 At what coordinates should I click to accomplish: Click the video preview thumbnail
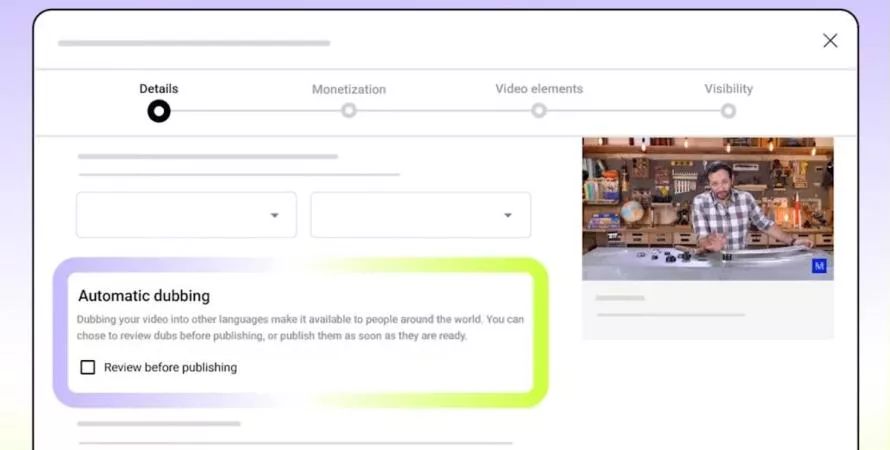[708, 208]
